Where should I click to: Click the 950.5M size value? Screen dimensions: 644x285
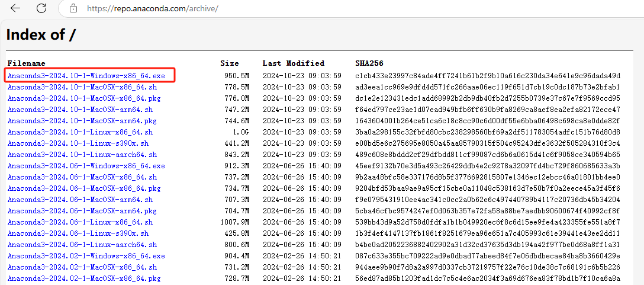[x=237, y=76]
